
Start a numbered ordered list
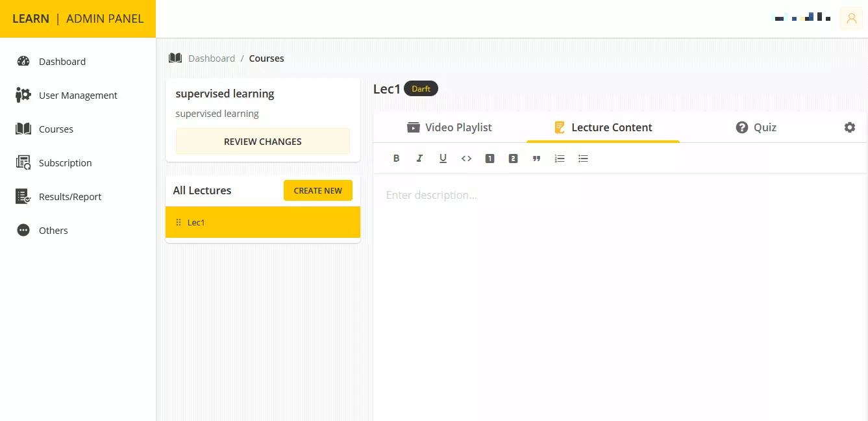pyautogui.click(x=560, y=159)
